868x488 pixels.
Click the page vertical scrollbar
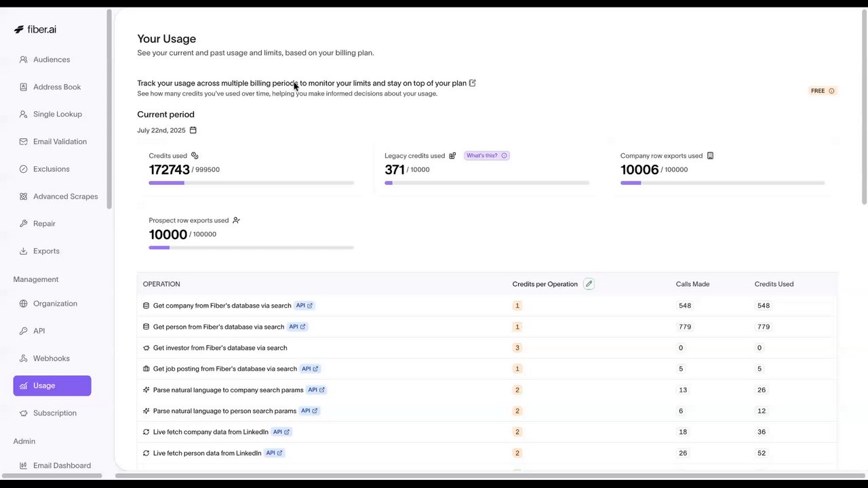click(864, 108)
